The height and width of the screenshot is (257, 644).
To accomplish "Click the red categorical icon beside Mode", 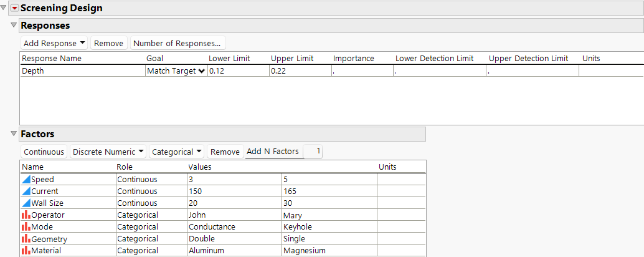I will [x=26, y=226].
